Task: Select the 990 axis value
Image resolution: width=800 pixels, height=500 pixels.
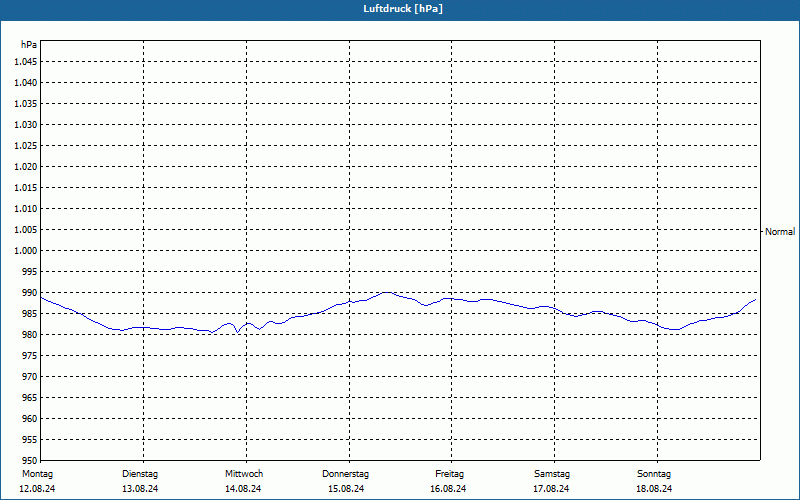Action: [x=30, y=293]
